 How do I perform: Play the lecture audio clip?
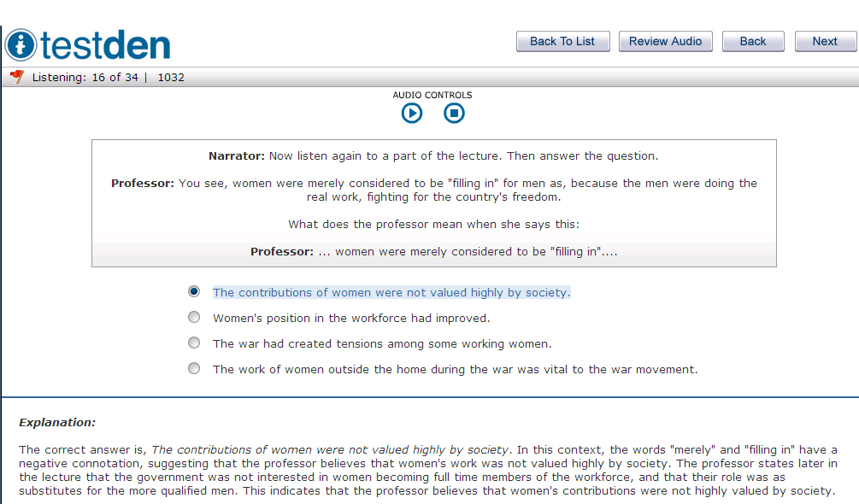point(412,113)
